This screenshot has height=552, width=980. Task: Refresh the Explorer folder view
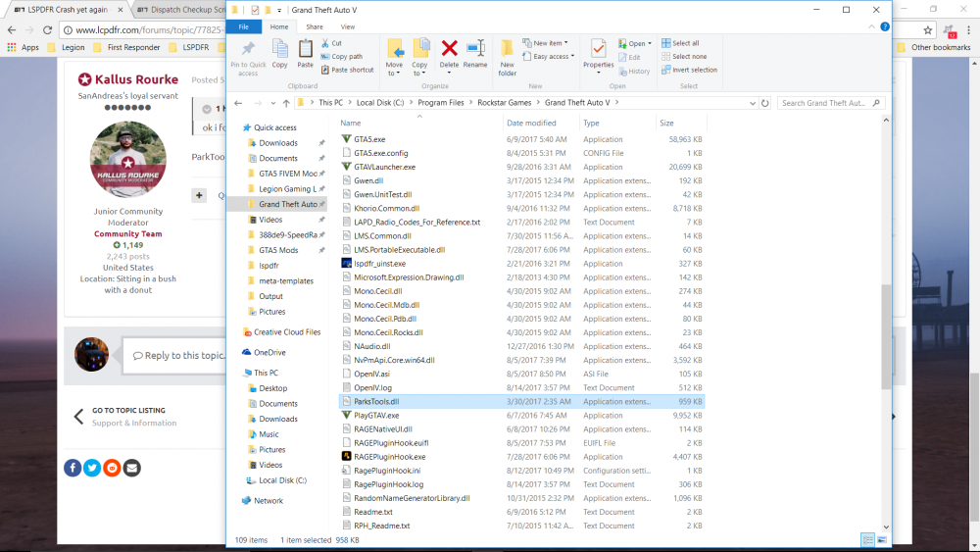[765, 103]
